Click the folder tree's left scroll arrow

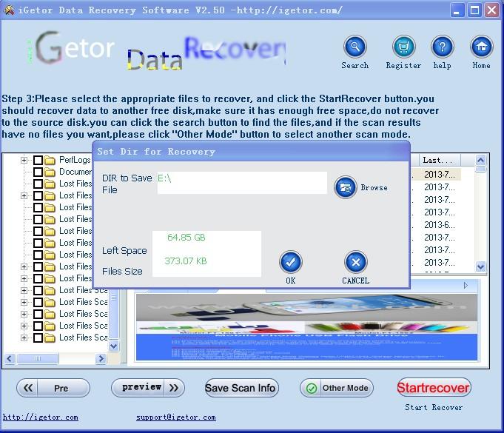pos(10,358)
